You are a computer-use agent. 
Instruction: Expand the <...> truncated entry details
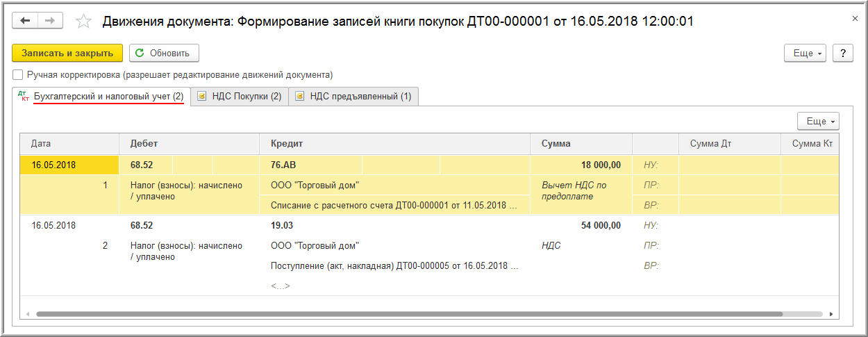pos(280,286)
